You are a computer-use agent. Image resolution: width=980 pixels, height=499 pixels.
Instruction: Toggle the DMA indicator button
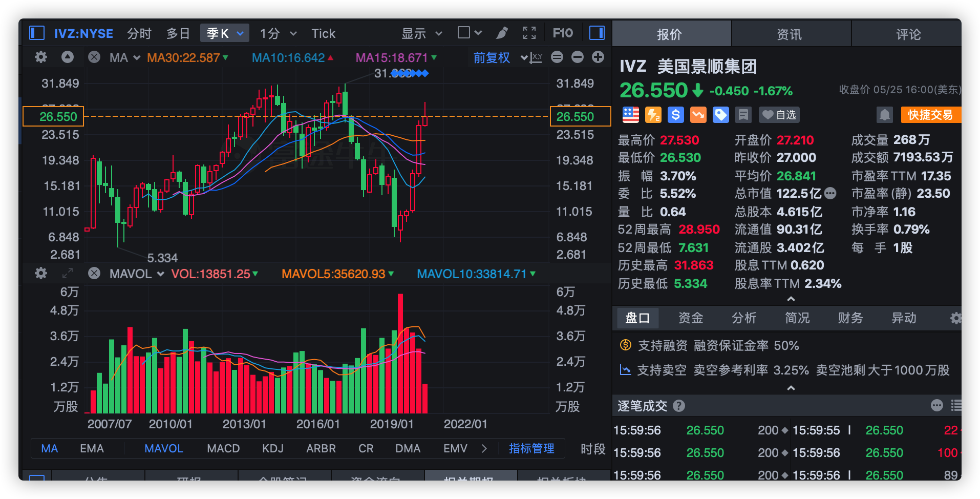(408, 449)
